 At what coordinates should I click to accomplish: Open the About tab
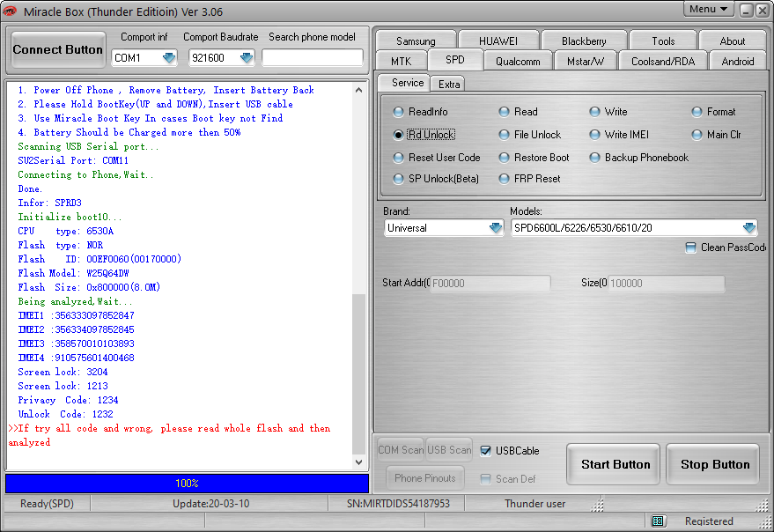pyautogui.click(x=732, y=41)
